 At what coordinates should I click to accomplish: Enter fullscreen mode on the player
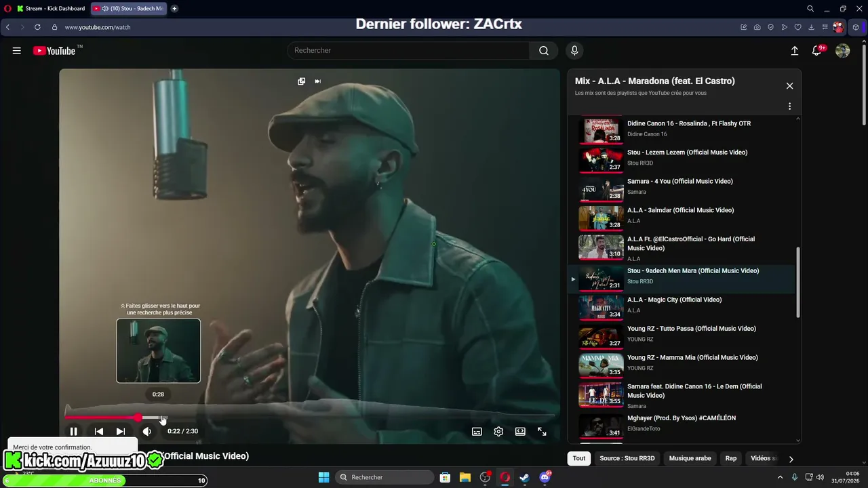click(x=542, y=431)
